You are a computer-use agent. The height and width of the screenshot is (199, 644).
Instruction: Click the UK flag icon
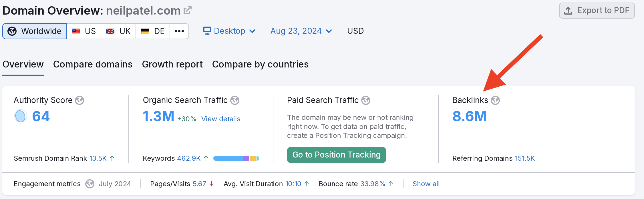click(110, 31)
